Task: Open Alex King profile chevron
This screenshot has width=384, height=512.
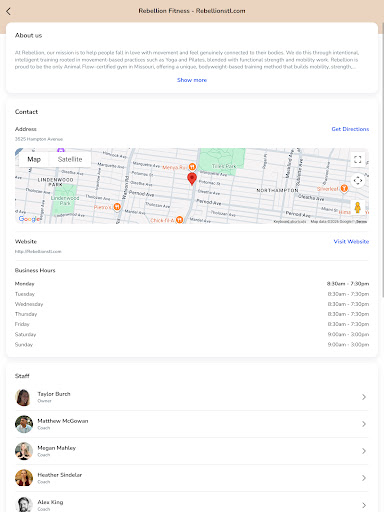Action: coord(364,505)
